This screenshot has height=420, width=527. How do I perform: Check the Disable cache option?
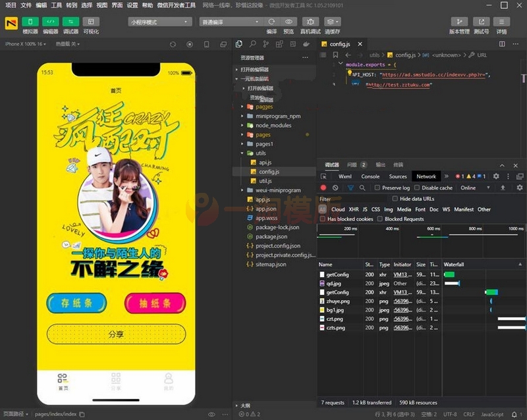point(416,188)
